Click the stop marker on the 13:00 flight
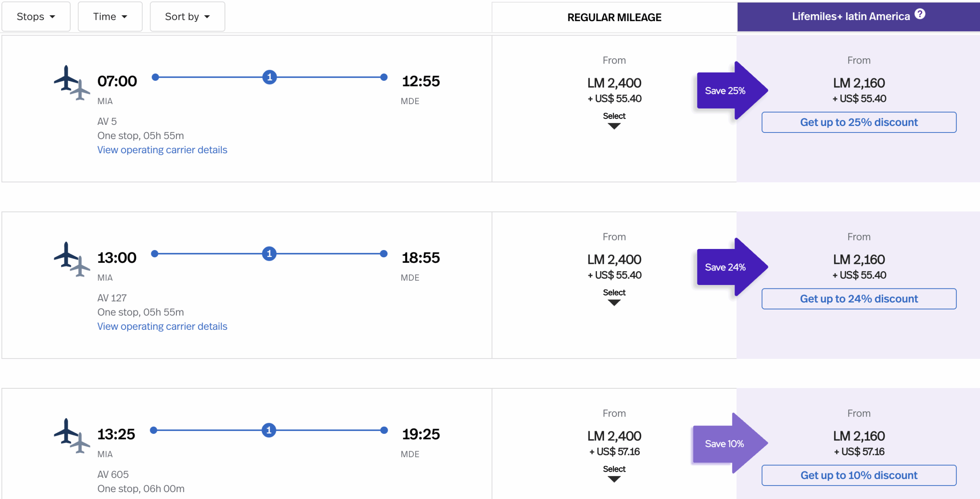This screenshot has width=980, height=499. tap(269, 254)
